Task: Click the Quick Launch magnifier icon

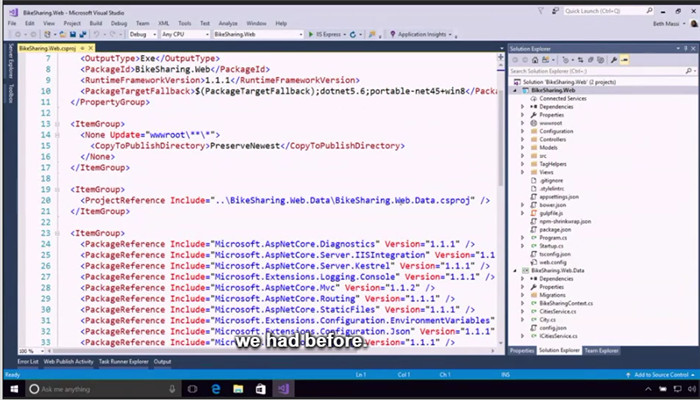Action: point(650,11)
